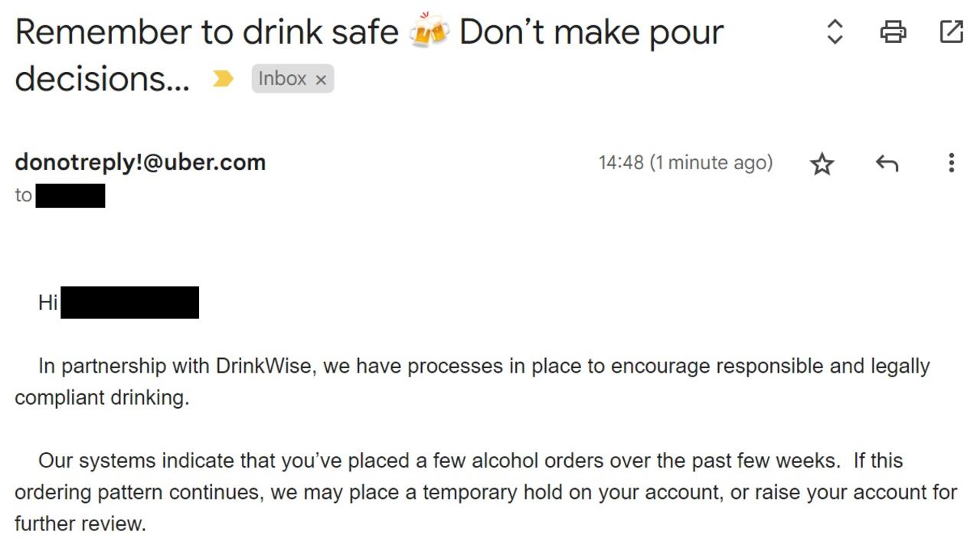Click the word 'decisions...' in the subject
This screenshot has width=980, height=551.
(x=102, y=78)
